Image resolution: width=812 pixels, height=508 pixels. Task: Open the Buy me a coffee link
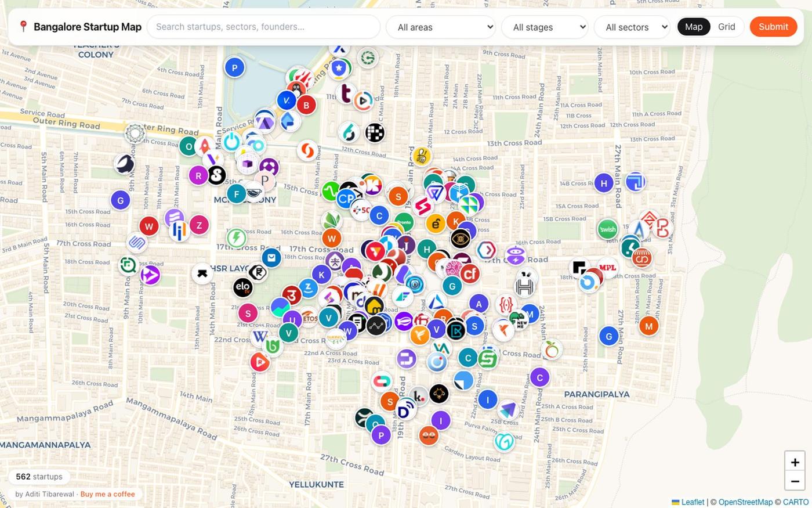pyautogui.click(x=108, y=494)
